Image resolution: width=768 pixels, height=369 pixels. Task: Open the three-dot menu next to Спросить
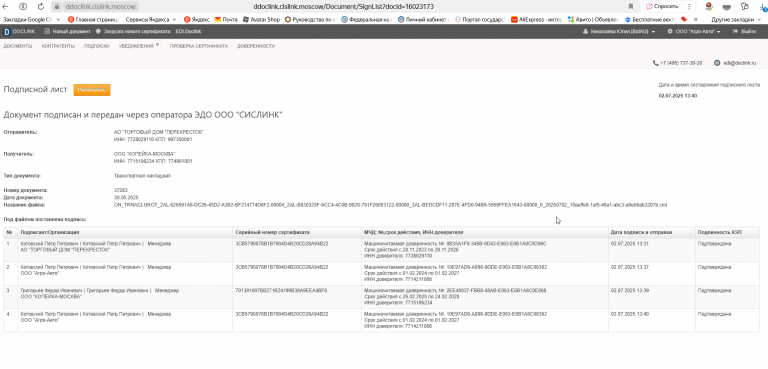[x=689, y=6]
